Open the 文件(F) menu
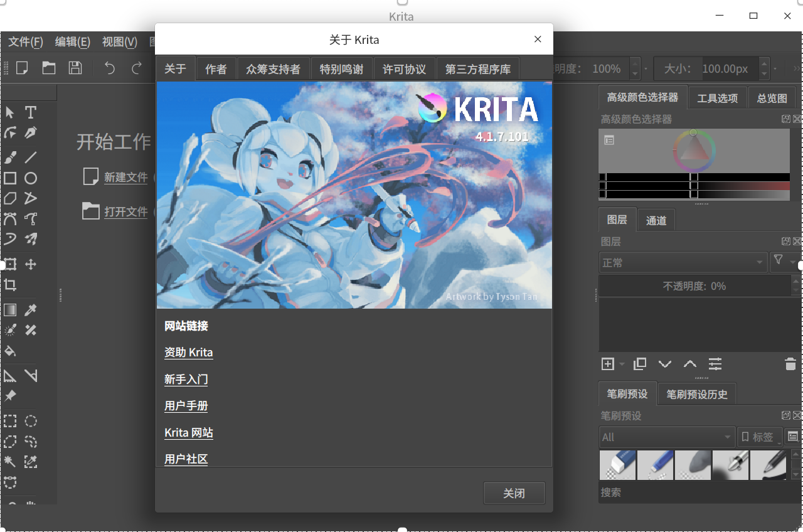 point(26,42)
